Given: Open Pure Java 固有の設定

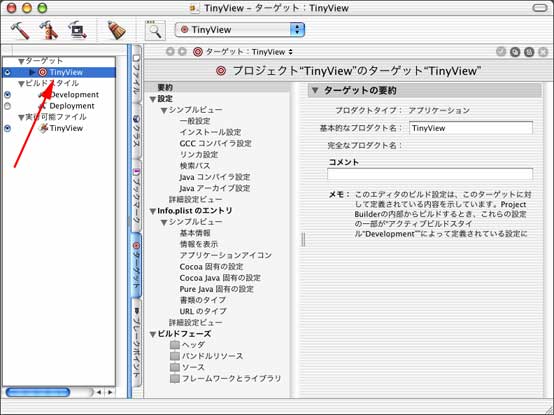Looking at the screenshot, I should pyautogui.click(x=217, y=289).
